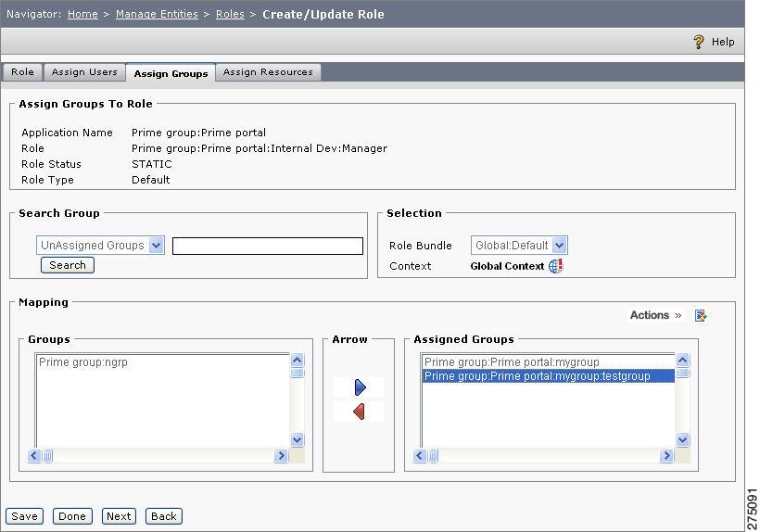The height and width of the screenshot is (532, 760).
Task: Select Prime group:Prime portal:mygroup:testgroup entry
Action: (548, 376)
